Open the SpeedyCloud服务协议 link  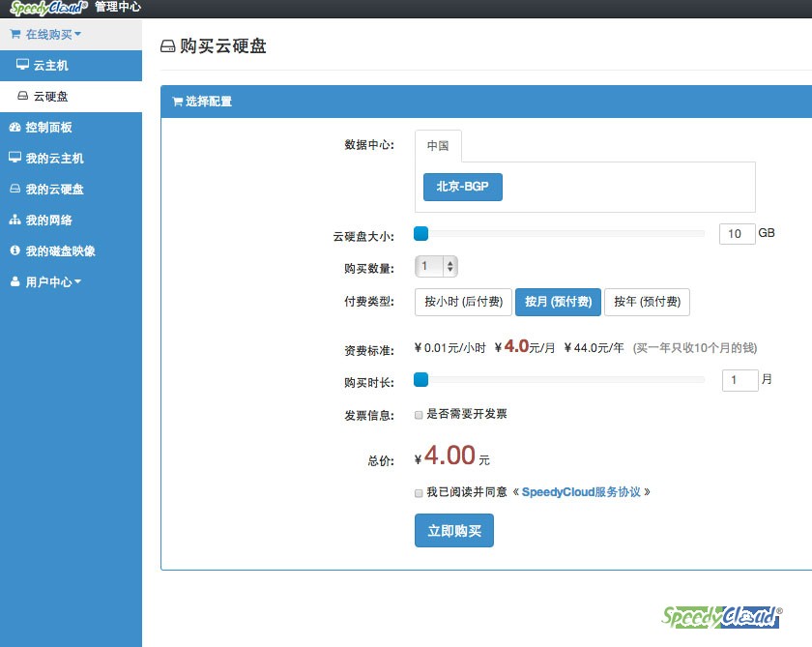point(581,492)
